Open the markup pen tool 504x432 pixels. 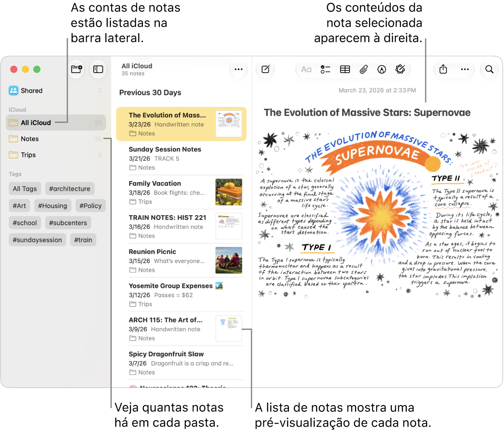[382, 69]
